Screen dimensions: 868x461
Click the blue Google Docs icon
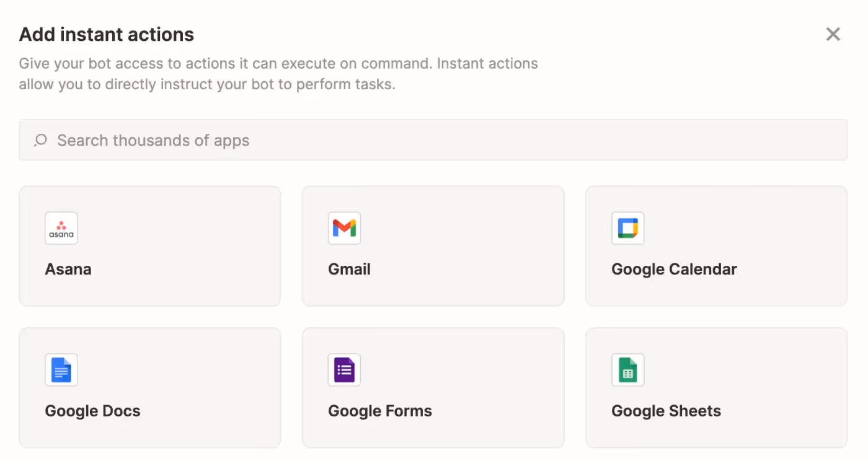[x=61, y=370]
